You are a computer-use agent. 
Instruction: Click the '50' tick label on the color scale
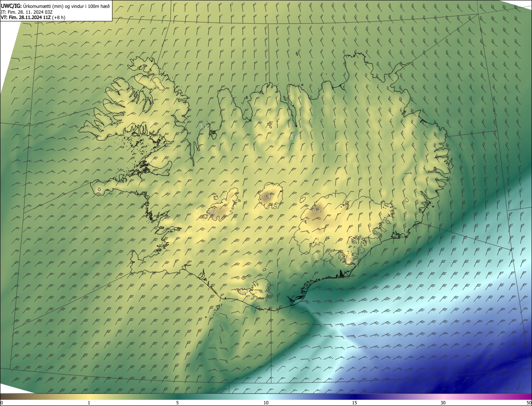pyautogui.click(x=528, y=403)
